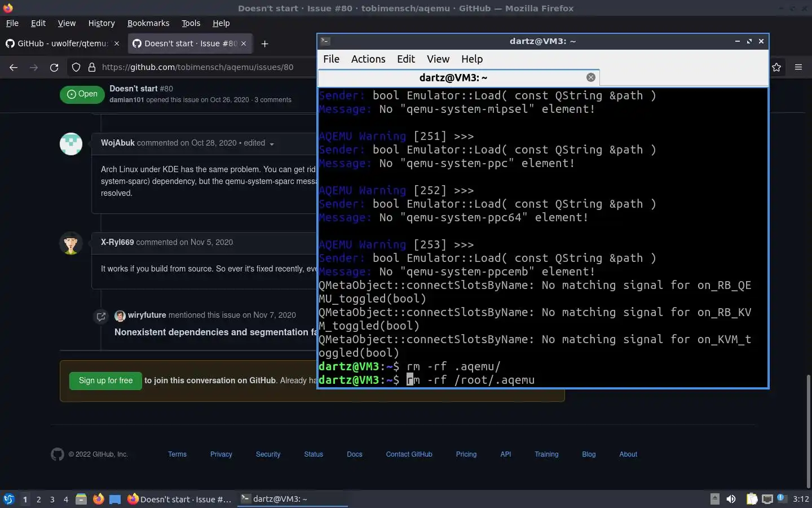
Task: Switch to 'GitHub - uwolfer/qtemu' browser tab
Action: point(62,43)
